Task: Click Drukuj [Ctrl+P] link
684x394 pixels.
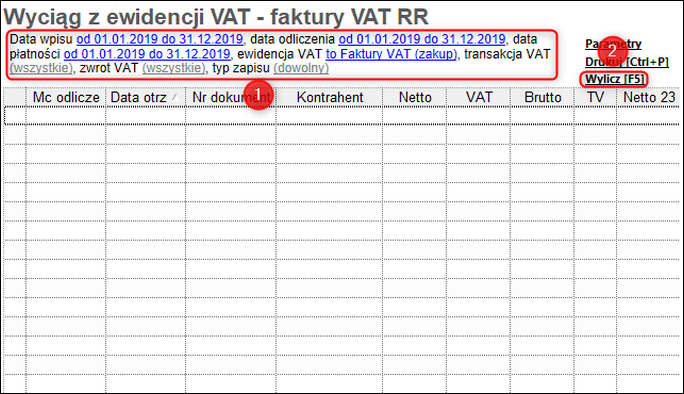Action: click(x=626, y=62)
